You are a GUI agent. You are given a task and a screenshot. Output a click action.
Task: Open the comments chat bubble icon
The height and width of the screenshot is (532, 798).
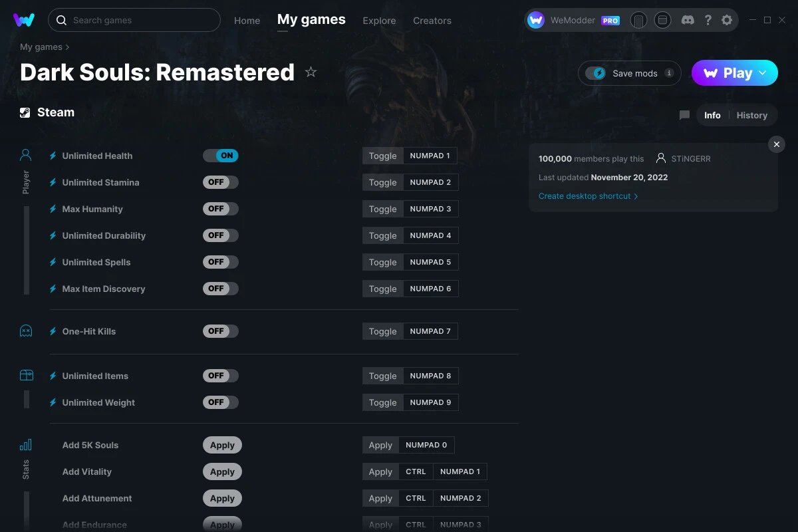684,115
